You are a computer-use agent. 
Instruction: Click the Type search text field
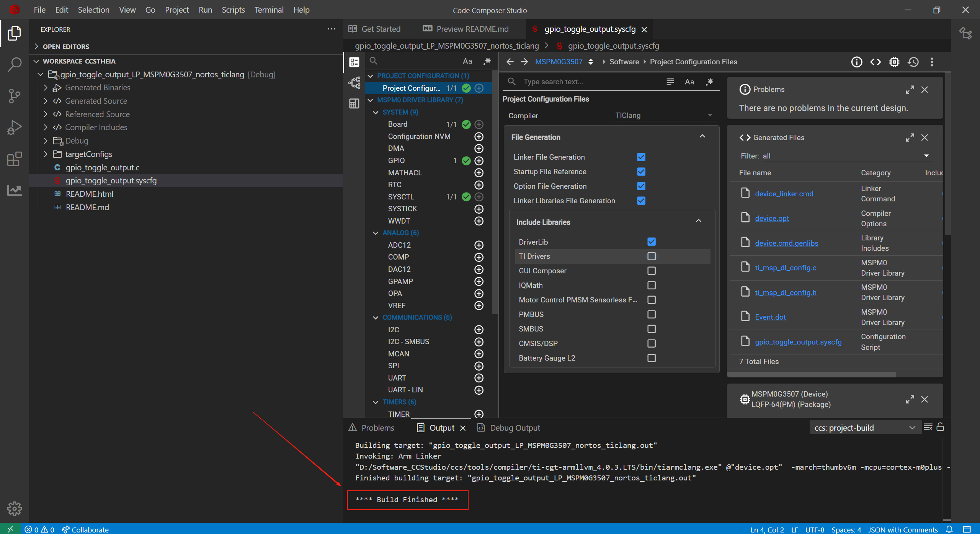(x=591, y=82)
